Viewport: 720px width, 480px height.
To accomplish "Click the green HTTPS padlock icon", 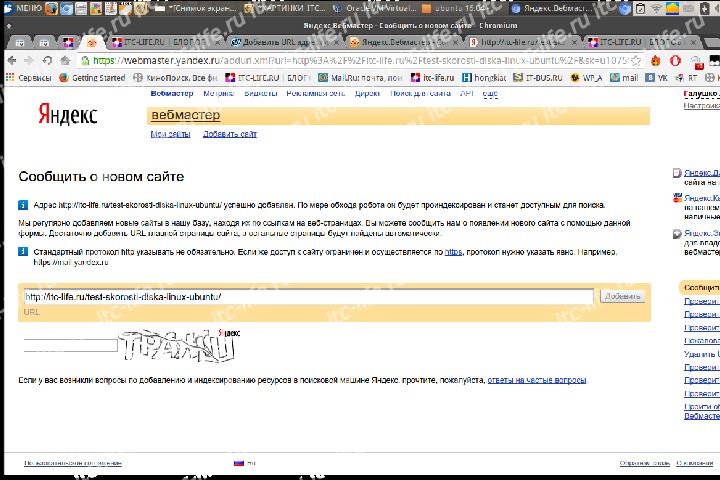I will coord(84,60).
